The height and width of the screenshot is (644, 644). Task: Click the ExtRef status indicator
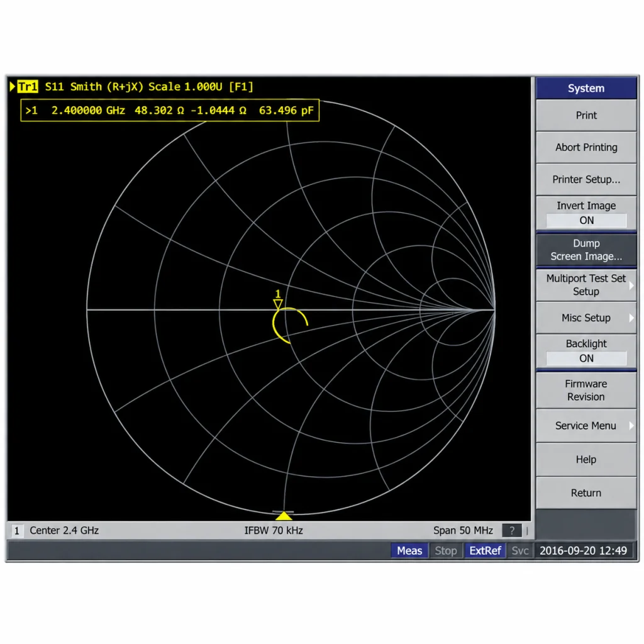[x=485, y=551]
